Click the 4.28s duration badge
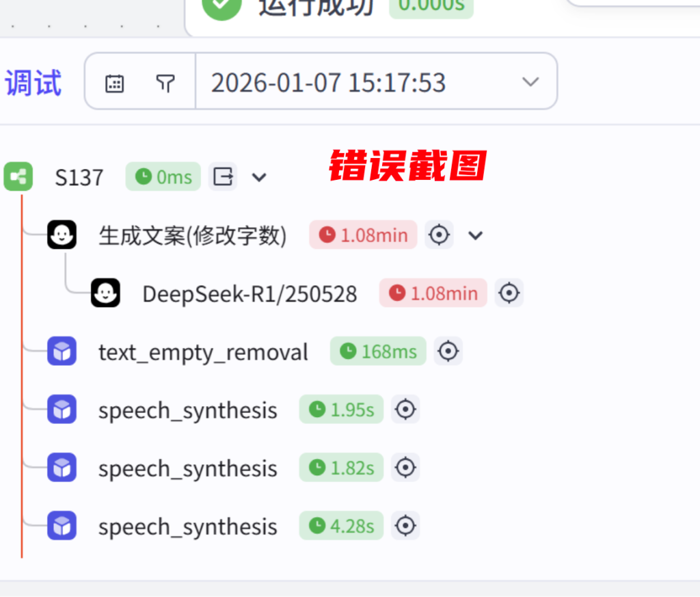The height and width of the screenshot is (597, 700). pos(342,526)
